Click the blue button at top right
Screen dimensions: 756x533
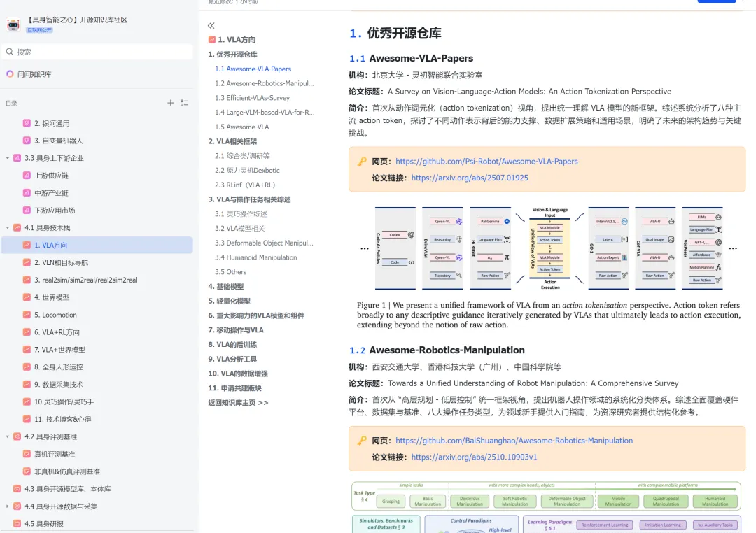(717, 1)
